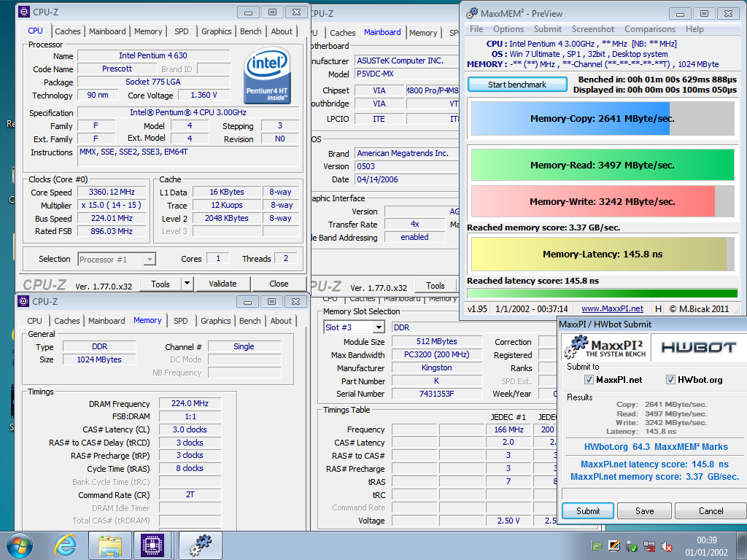The height and width of the screenshot is (560, 747).
Task: Open the Windows Start orb
Action: click(x=20, y=545)
